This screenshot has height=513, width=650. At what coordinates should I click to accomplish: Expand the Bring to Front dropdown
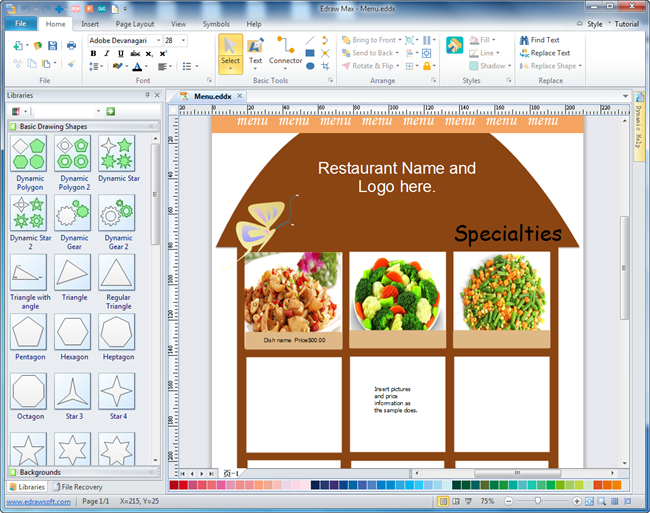(x=398, y=40)
